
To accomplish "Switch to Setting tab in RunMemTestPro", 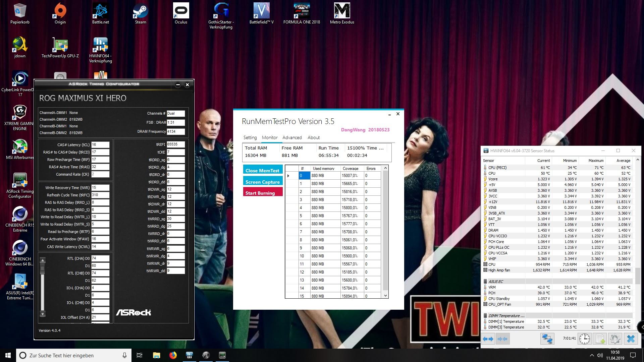I will click(x=250, y=137).
